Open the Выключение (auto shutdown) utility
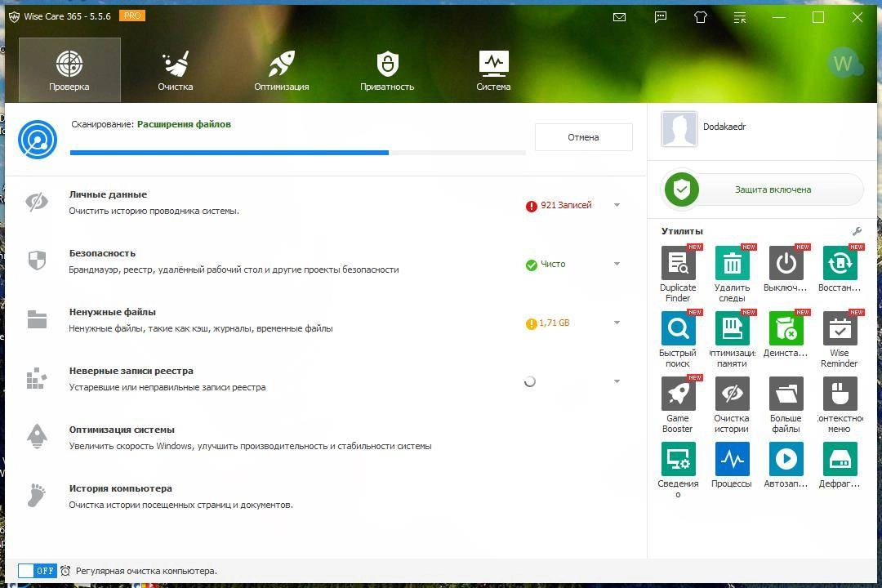Viewport: 882px width, 588px height. point(786,263)
